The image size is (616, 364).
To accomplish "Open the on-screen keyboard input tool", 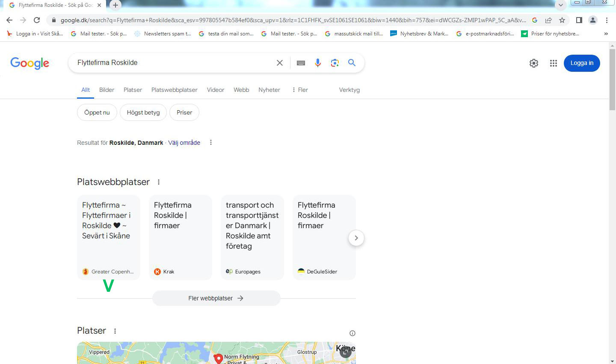I will (x=301, y=63).
